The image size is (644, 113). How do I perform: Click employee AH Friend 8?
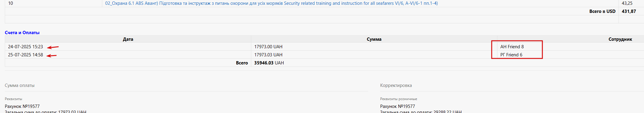[512, 47]
